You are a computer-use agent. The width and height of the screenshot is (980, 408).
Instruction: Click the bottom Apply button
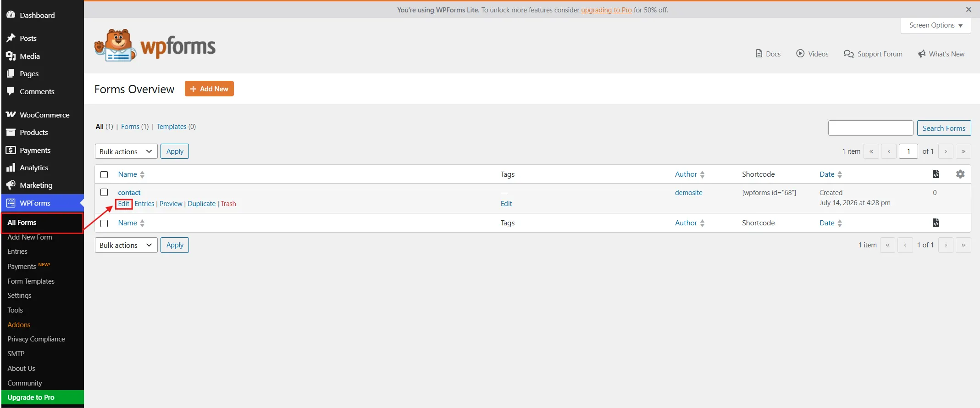(175, 245)
